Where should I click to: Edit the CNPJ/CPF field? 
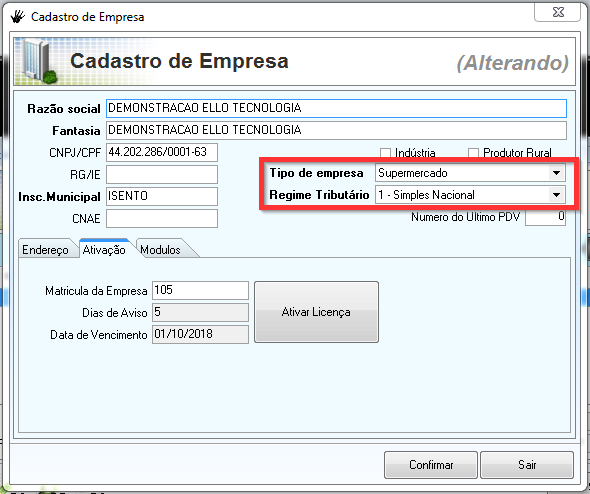[x=162, y=152]
